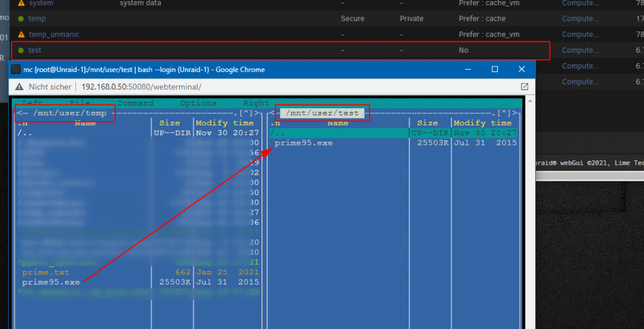Viewport: 644px width, 329px height.
Task: Click 'system data' comment text
Action: (x=140, y=3)
